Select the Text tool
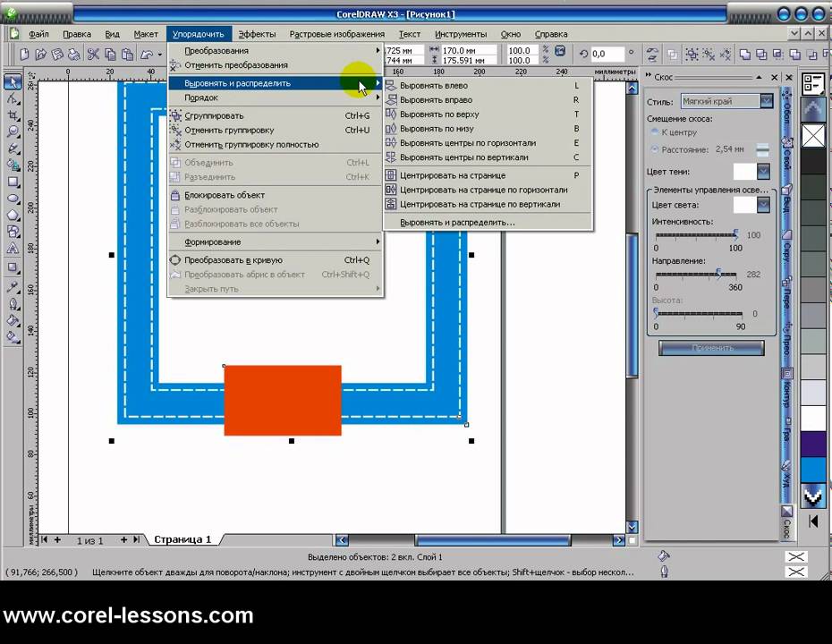832x644 pixels. tap(13, 248)
